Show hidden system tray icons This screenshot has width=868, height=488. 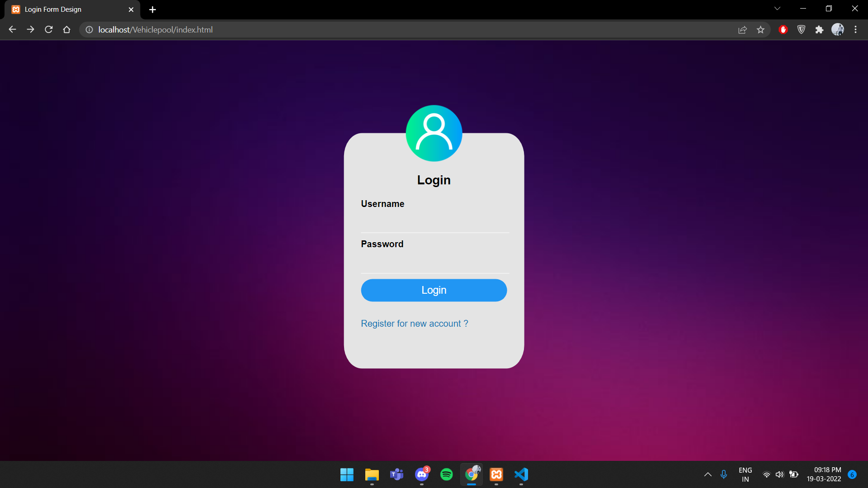click(x=708, y=474)
